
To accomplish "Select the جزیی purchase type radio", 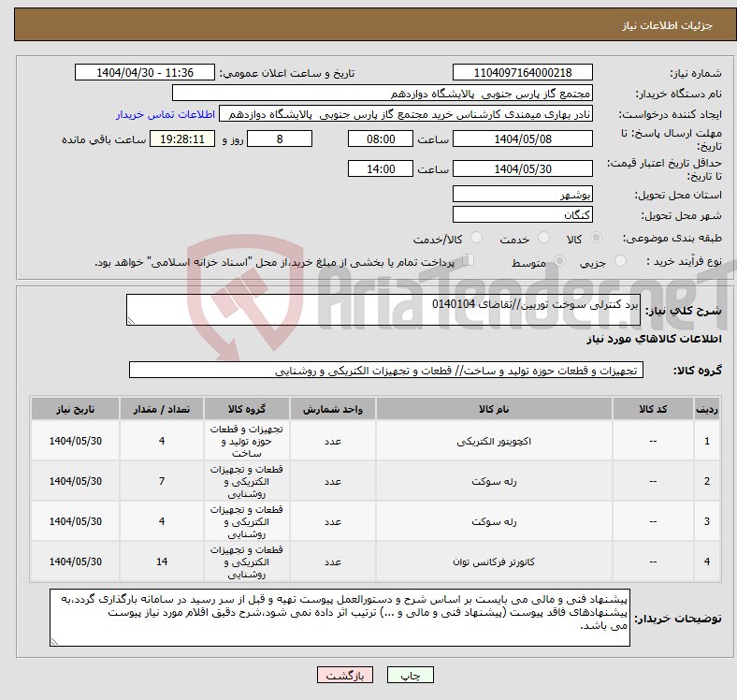I will 620,260.
